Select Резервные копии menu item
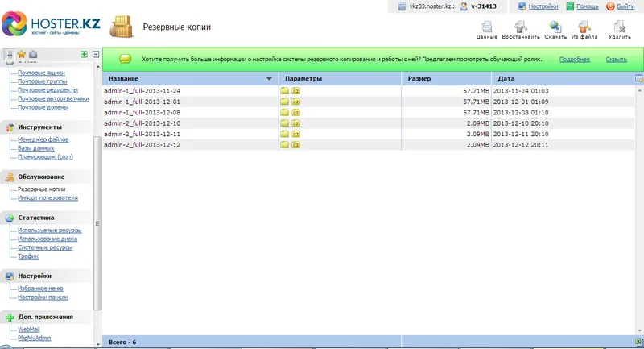The height and width of the screenshot is (349, 644). pyautogui.click(x=42, y=189)
